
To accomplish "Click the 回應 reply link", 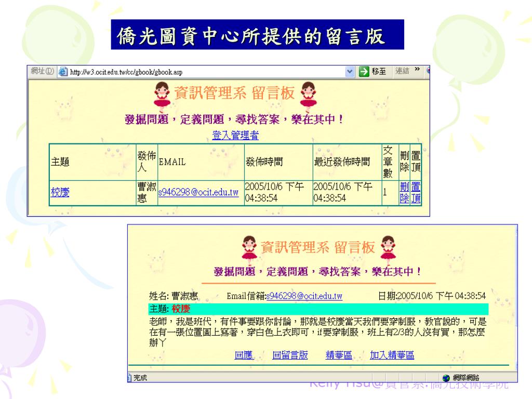I will pos(244,355).
